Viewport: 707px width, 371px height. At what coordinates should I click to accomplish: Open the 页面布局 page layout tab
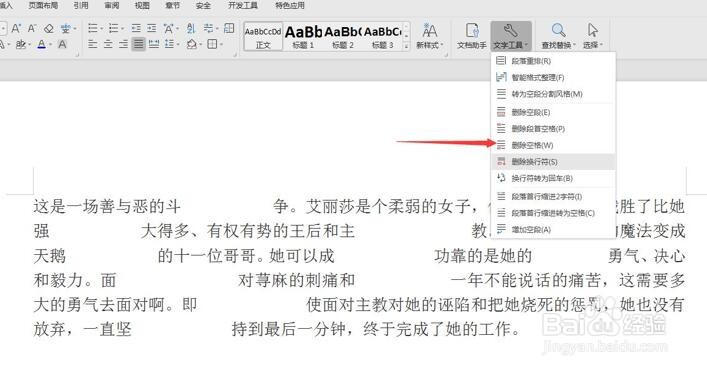coord(43,5)
